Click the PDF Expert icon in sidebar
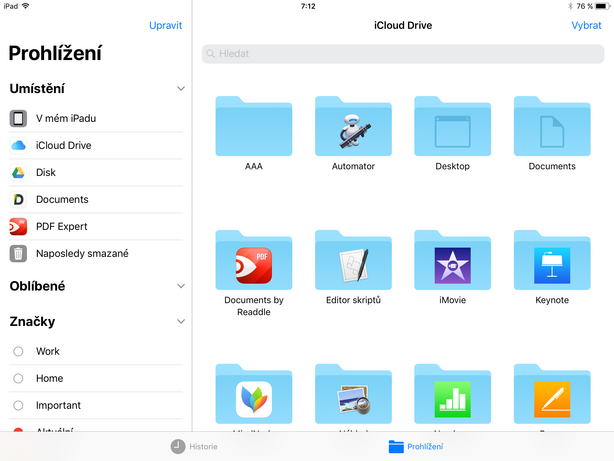614x461 pixels. pyautogui.click(x=18, y=226)
